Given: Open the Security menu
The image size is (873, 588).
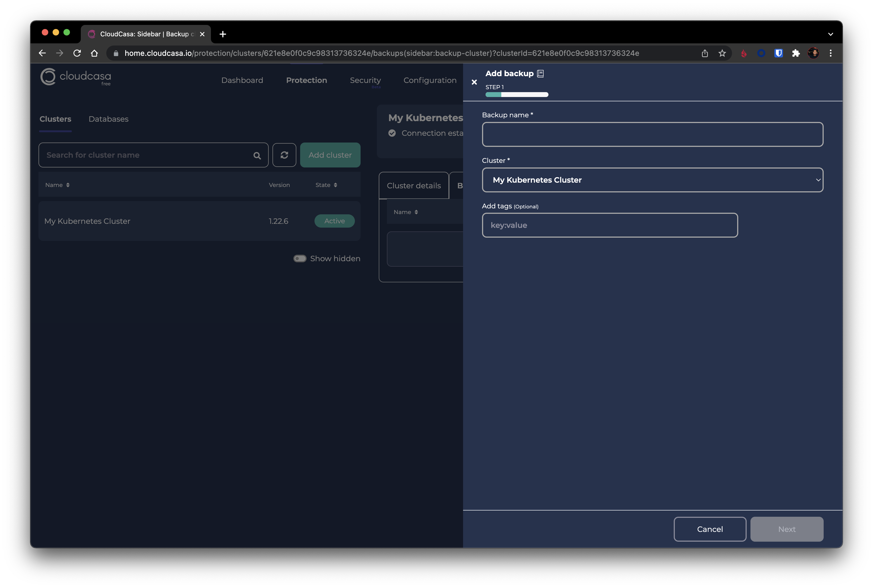Looking at the screenshot, I should pos(365,80).
